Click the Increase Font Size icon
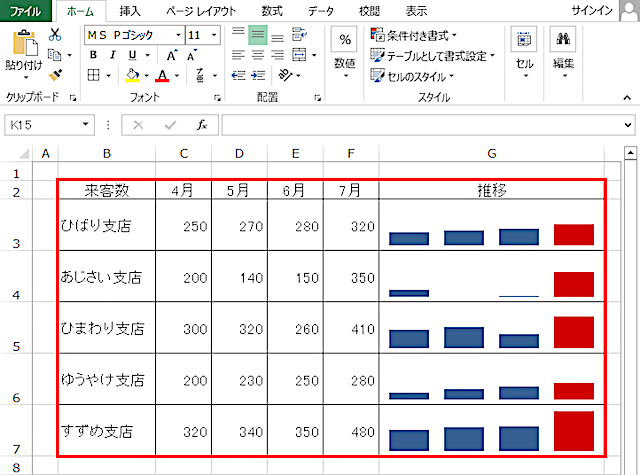Image resolution: width=640 pixels, height=475 pixels. (x=173, y=55)
